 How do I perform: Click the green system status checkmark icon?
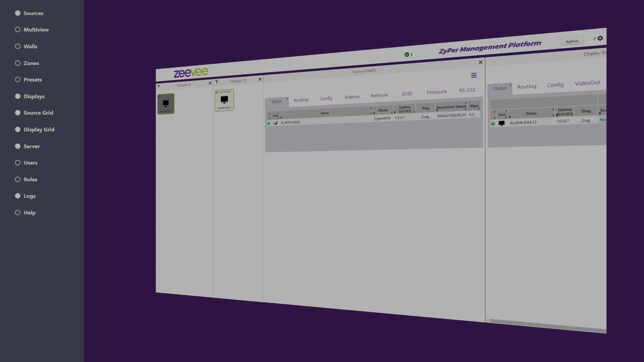(x=407, y=55)
